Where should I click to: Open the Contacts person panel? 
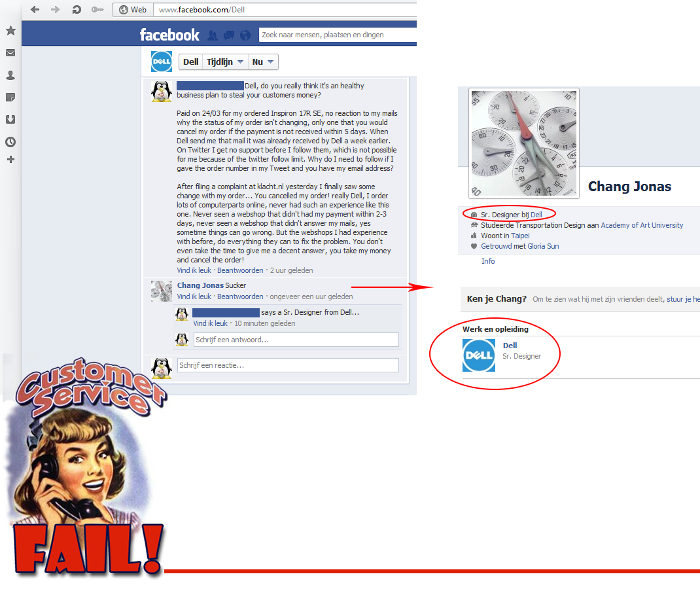click(10, 75)
